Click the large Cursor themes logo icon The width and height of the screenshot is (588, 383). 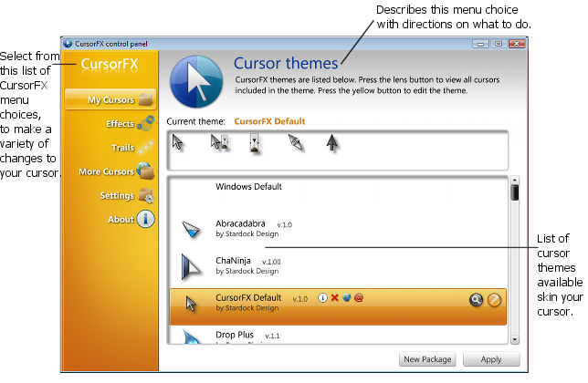(x=196, y=82)
